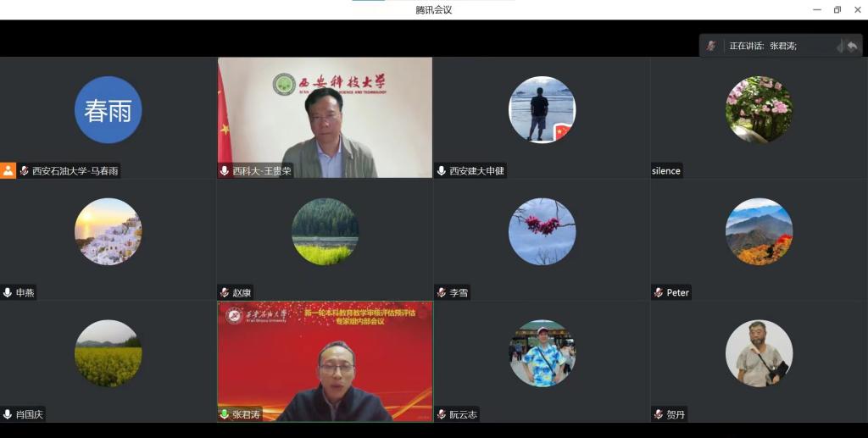The width and height of the screenshot is (868, 438).
Task: Click the 肖国庆 name label
Action: click(29, 414)
